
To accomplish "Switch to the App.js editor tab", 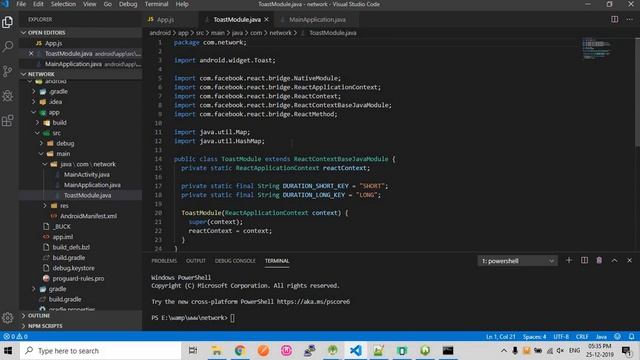I will [x=165, y=20].
